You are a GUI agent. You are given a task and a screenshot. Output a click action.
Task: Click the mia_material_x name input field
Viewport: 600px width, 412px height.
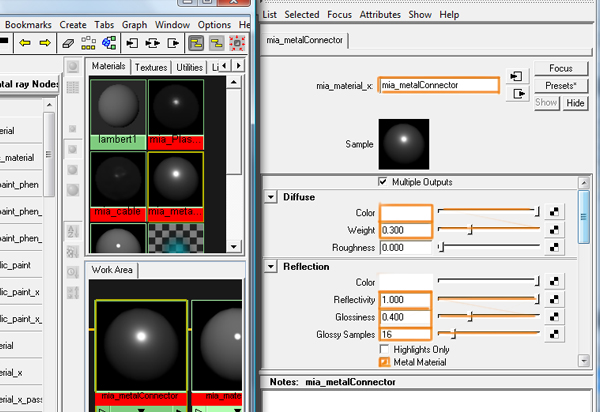pyautogui.click(x=439, y=85)
